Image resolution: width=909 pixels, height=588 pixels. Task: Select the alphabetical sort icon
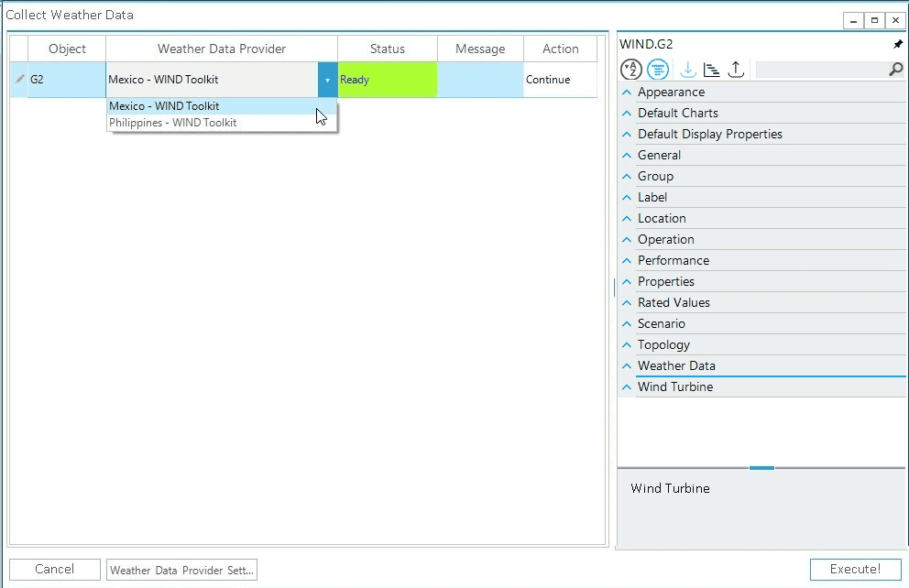tap(631, 69)
